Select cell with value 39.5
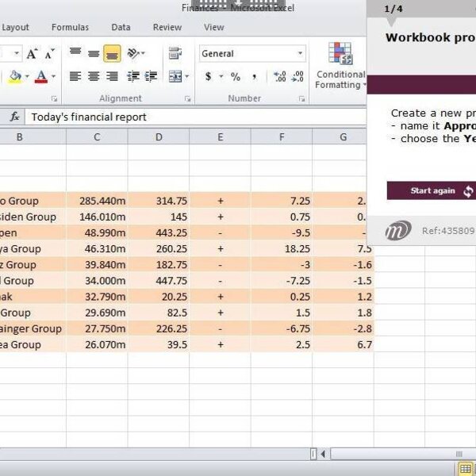Screen dimensions: 476x476 (x=159, y=344)
